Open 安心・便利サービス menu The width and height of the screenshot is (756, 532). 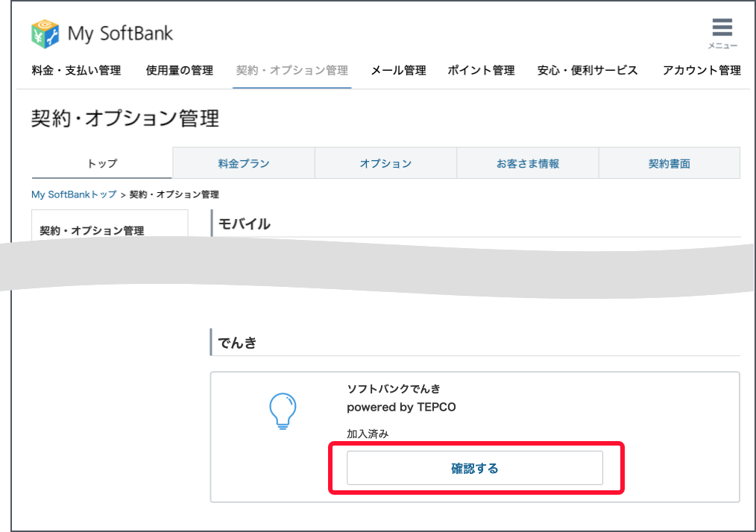click(588, 70)
